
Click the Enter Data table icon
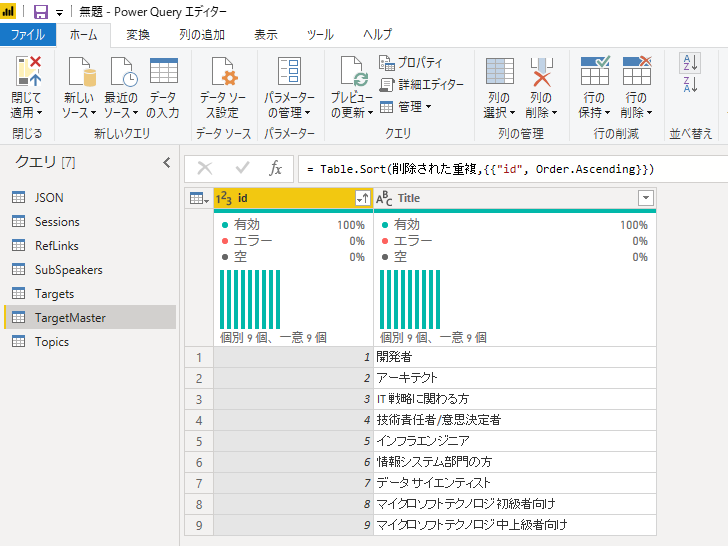coord(163,70)
